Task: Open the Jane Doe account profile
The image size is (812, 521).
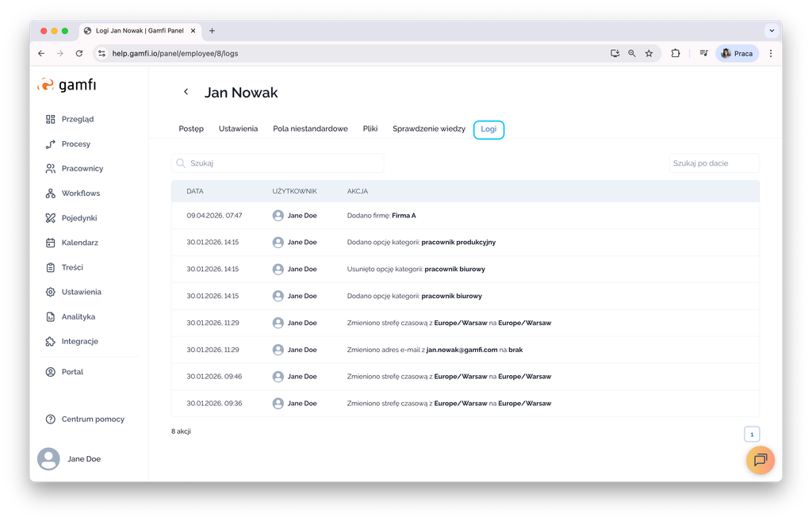Action: click(x=83, y=459)
